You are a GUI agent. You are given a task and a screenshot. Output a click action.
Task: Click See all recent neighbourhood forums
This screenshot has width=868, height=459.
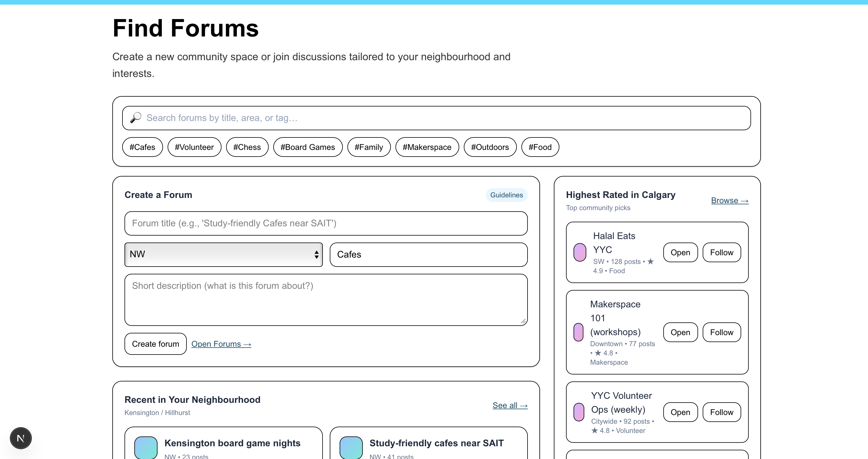coord(510,405)
